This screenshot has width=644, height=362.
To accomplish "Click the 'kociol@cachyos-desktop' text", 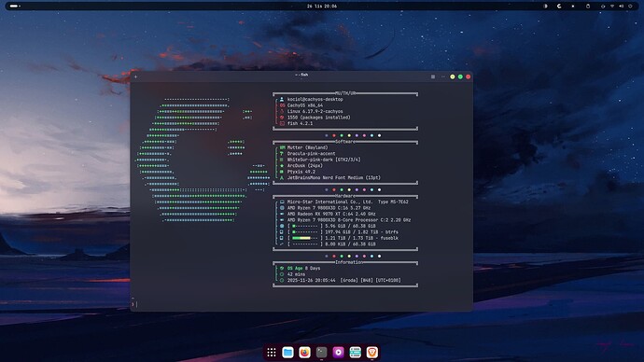I will point(315,99).
